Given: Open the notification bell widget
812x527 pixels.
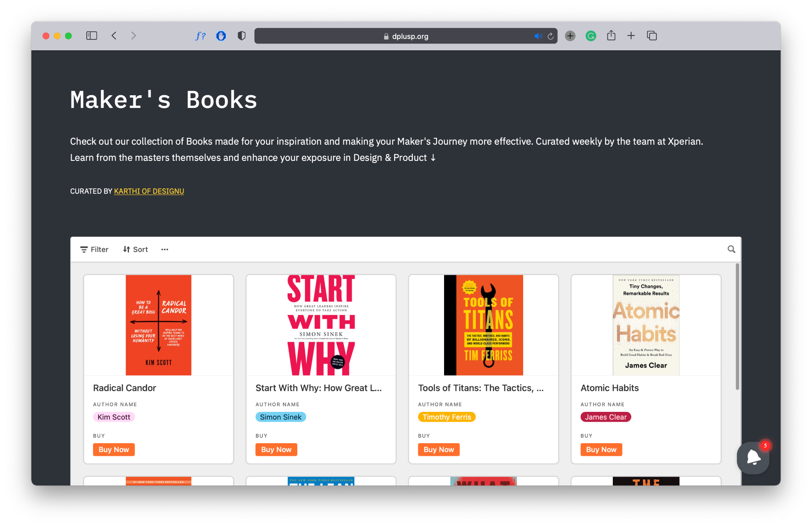Looking at the screenshot, I should pos(753,458).
